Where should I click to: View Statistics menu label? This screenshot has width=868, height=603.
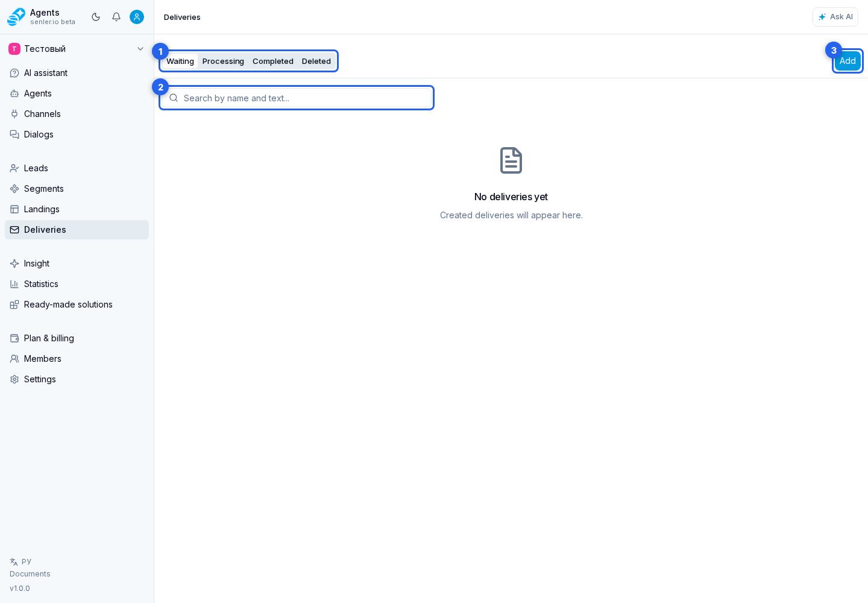click(x=41, y=284)
